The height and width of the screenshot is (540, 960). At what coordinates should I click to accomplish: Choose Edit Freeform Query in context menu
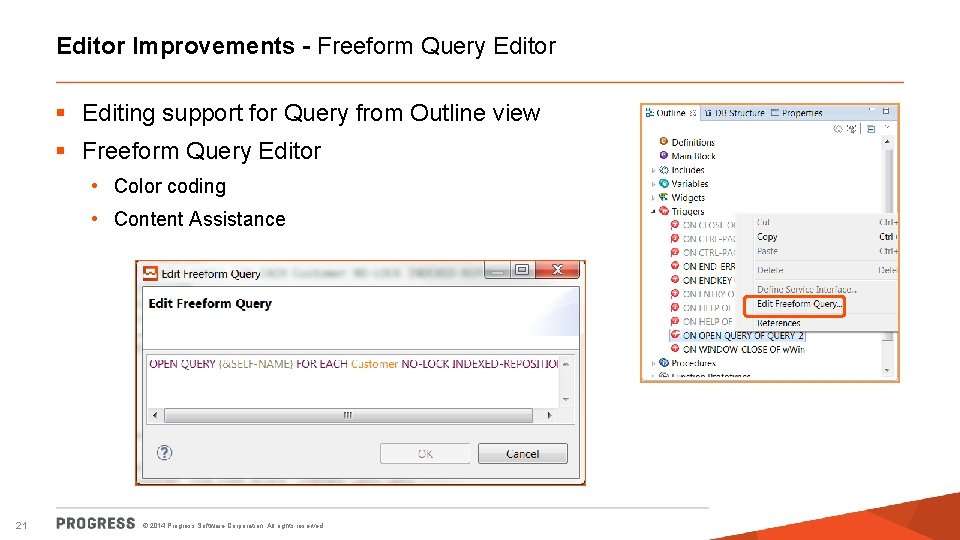pyautogui.click(x=799, y=304)
